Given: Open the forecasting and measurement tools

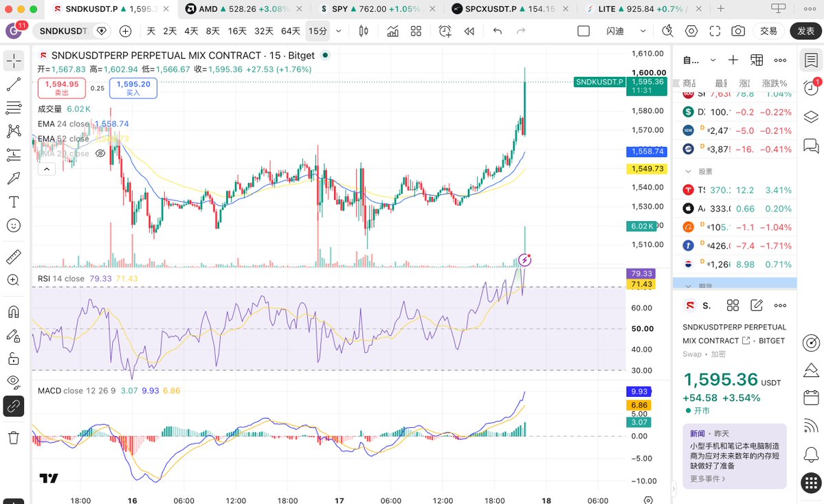Looking at the screenshot, I should pos(14,154).
